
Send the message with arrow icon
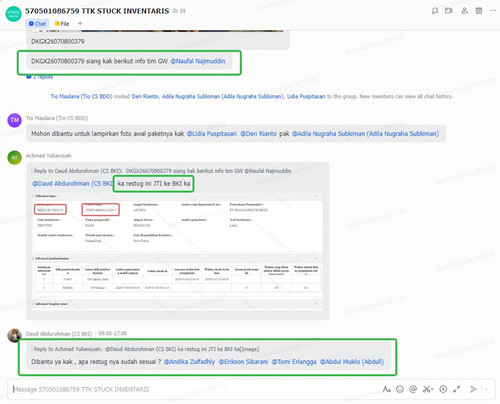(473, 389)
